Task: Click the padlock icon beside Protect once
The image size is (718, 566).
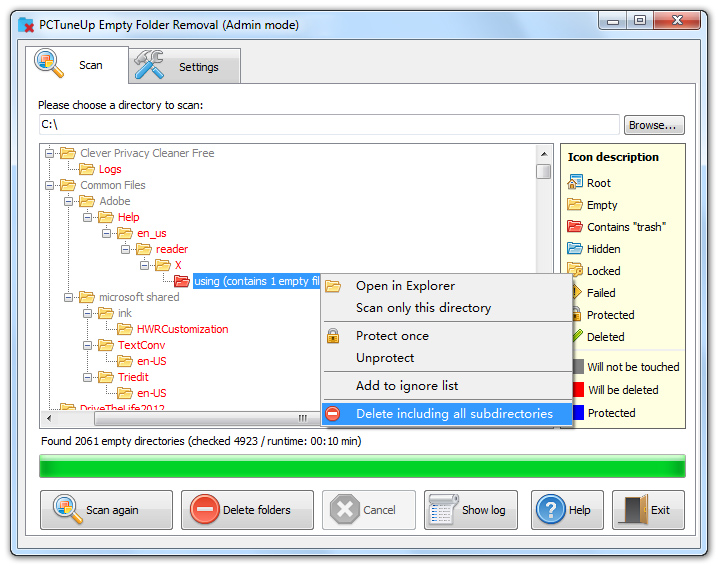Action: click(x=333, y=336)
